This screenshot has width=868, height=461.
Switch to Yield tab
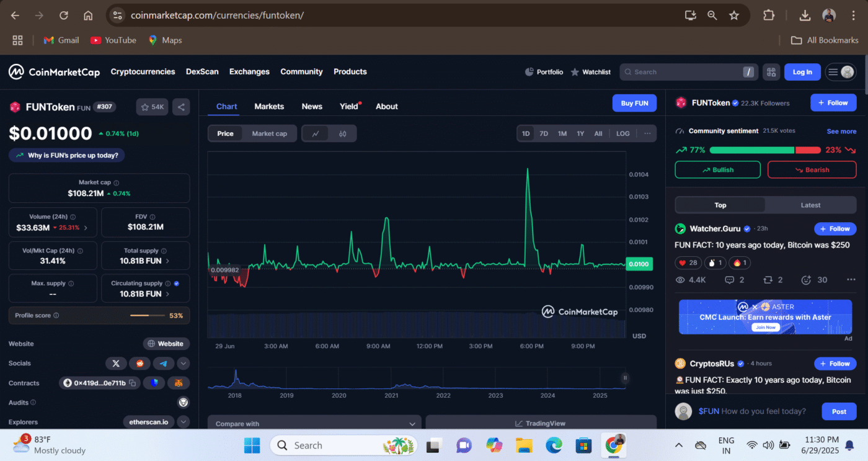click(x=350, y=107)
